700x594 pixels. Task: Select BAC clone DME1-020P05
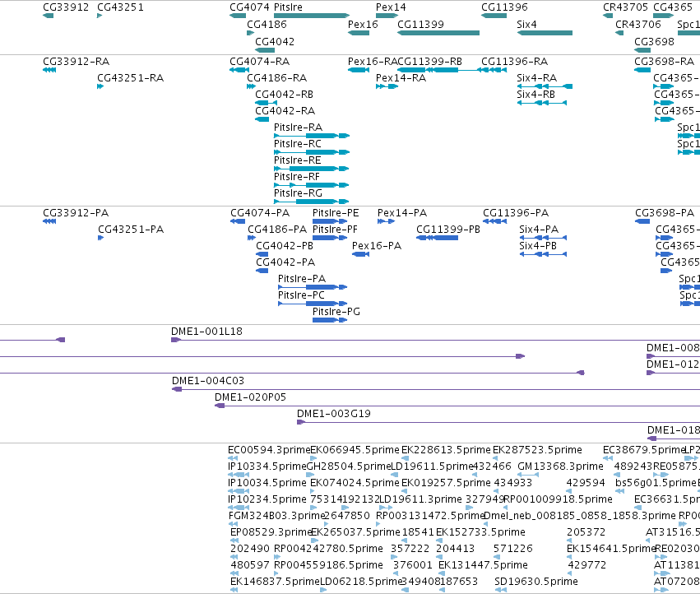(x=457, y=406)
